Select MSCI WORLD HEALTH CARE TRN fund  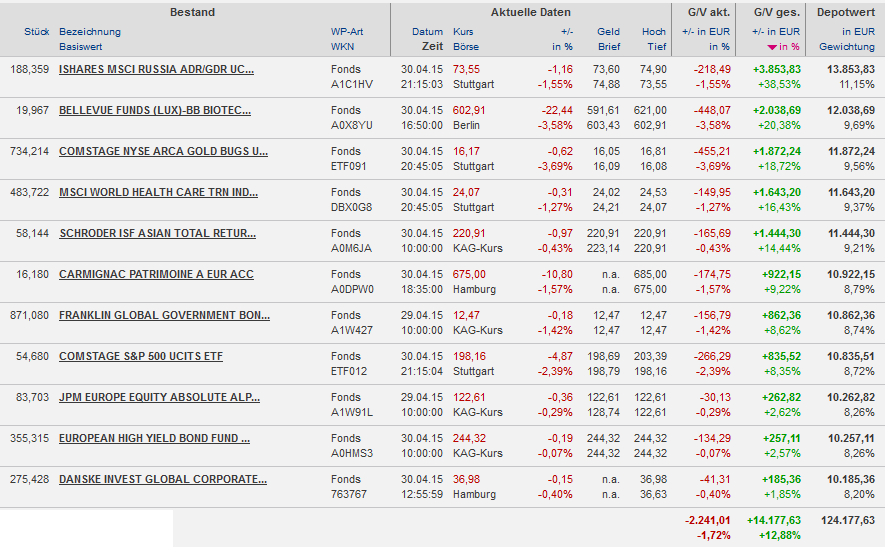click(158, 192)
